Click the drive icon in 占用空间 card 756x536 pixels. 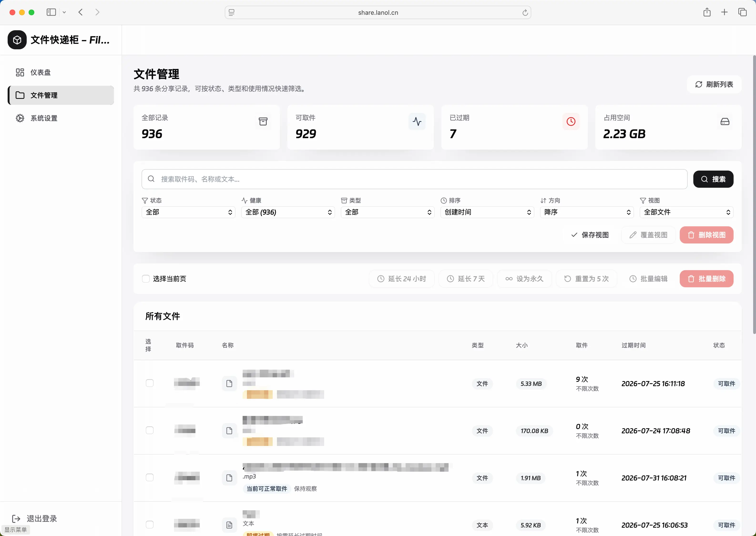[x=725, y=121]
